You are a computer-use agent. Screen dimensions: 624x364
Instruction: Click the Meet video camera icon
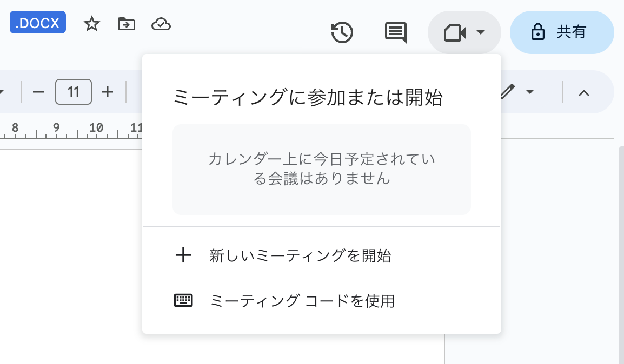[454, 33]
